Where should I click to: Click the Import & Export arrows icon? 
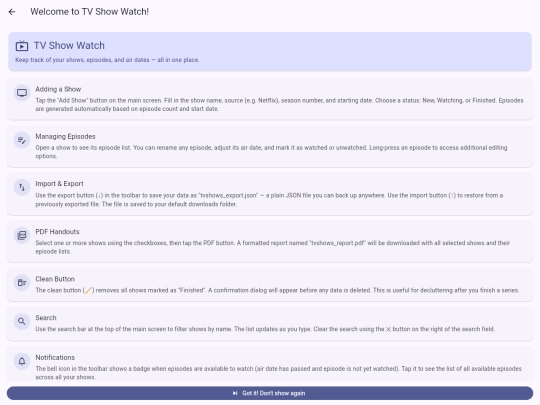tap(22, 187)
